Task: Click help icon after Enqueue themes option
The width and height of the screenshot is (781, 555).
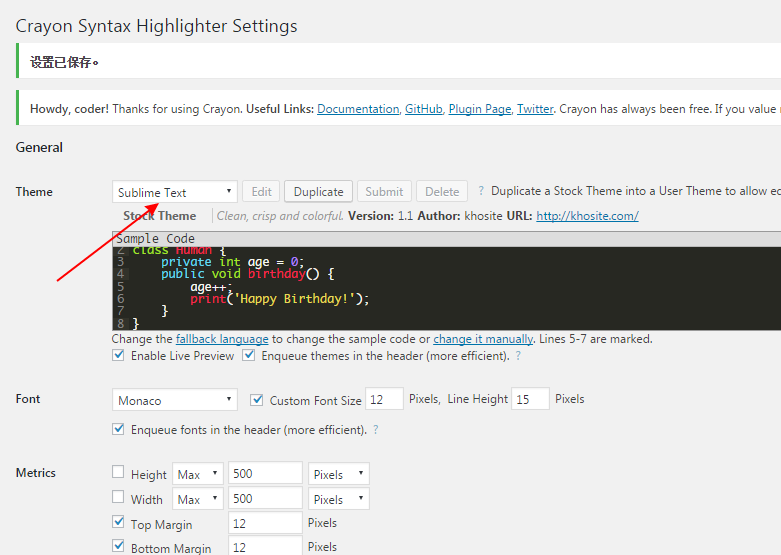Action: pos(518,356)
